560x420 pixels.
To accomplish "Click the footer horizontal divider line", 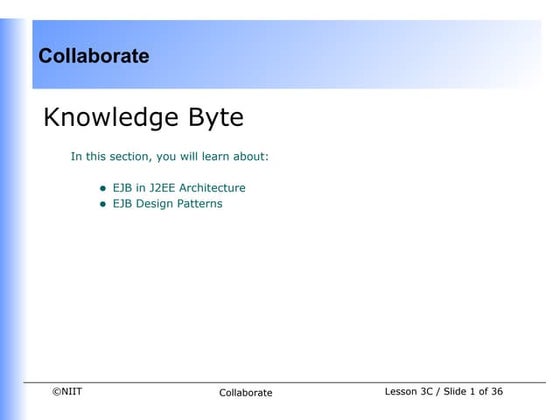I will [x=285, y=382].
